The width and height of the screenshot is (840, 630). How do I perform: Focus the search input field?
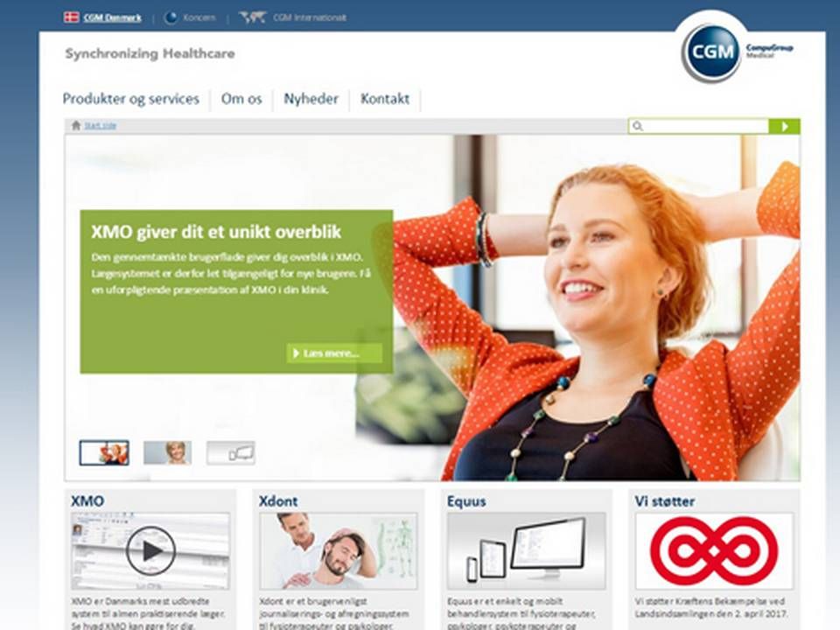(698, 126)
